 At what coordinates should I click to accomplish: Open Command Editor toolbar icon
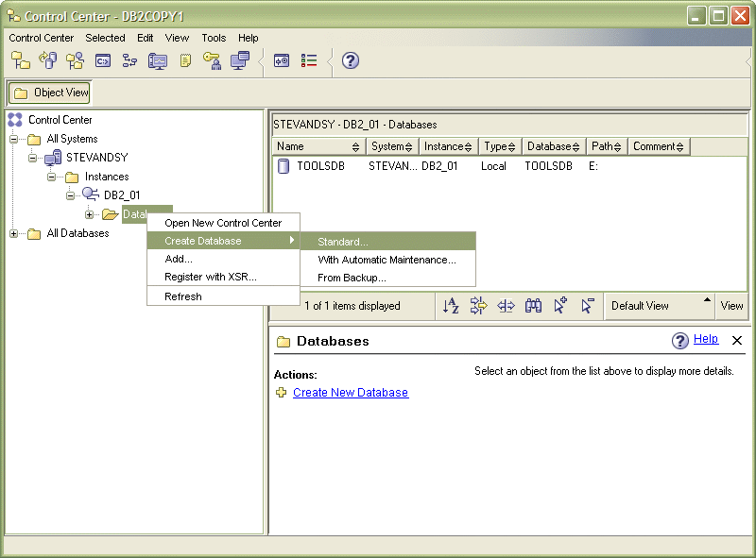tap(103, 60)
